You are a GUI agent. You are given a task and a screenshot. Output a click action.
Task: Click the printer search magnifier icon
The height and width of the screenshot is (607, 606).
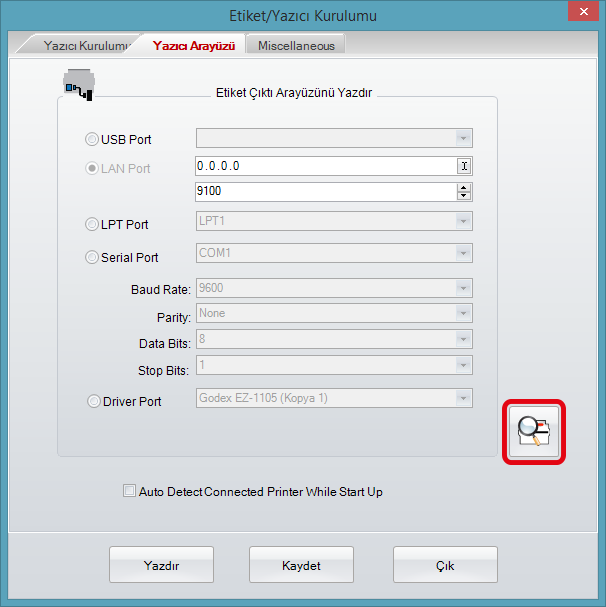click(533, 432)
